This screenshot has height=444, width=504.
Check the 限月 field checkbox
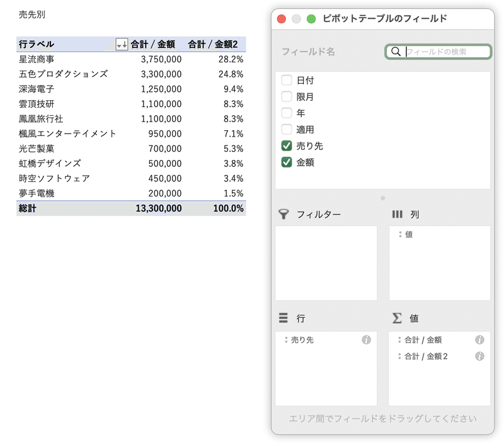pyautogui.click(x=287, y=96)
